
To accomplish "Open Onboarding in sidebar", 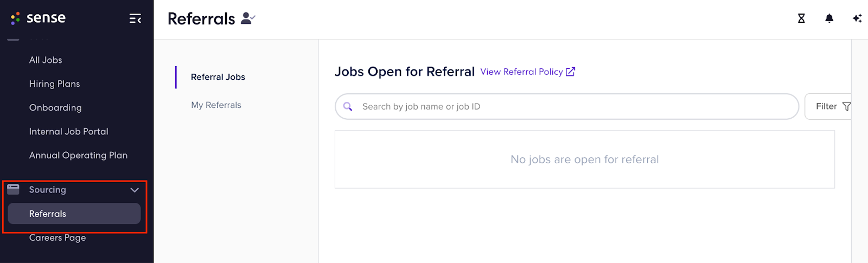I will point(55,108).
